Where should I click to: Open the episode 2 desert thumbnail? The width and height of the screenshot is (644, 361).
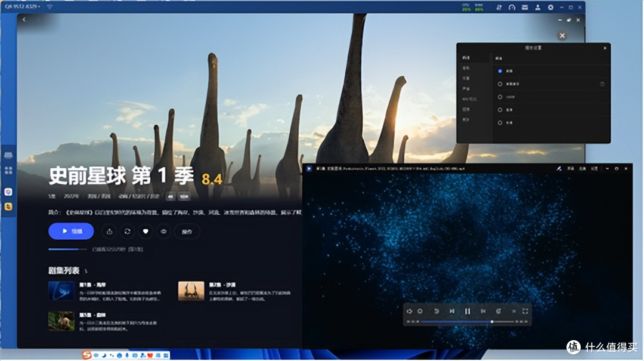point(191,291)
